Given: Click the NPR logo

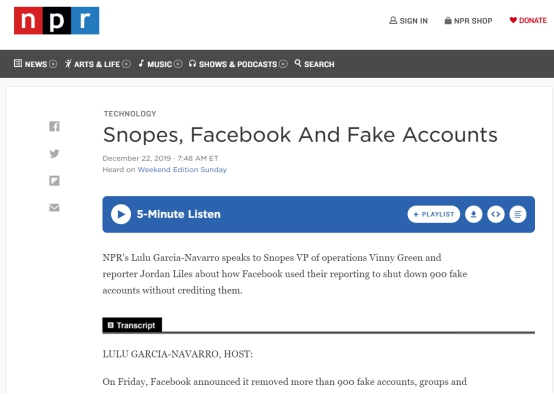Looking at the screenshot, I should coord(57,20).
